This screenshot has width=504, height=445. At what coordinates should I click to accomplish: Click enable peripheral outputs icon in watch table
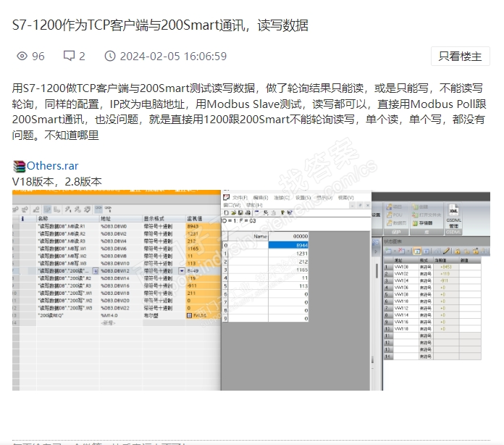click(87, 209)
